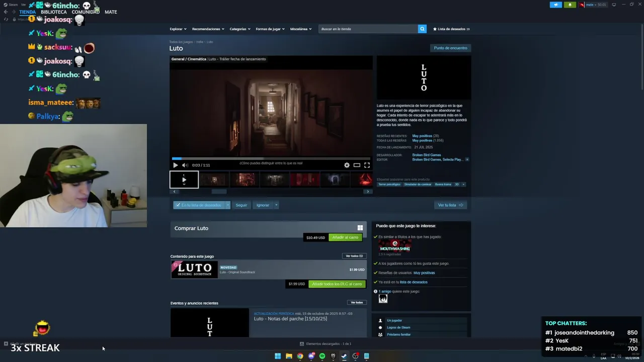Click Ver todos (1) DLC button
644x362 pixels.
[354, 256]
